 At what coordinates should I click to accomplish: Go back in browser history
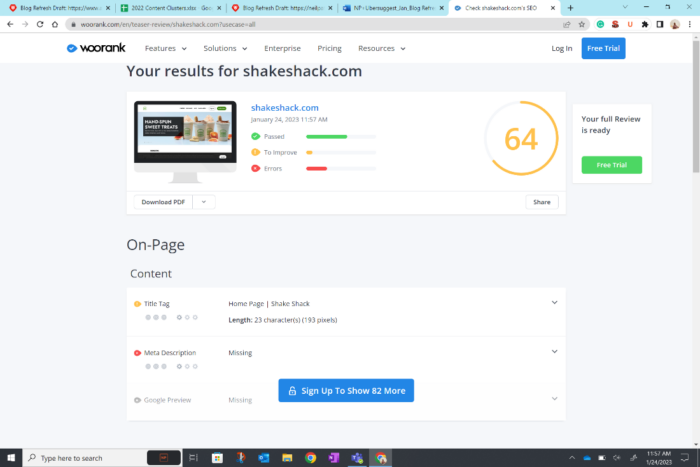pos(10,25)
